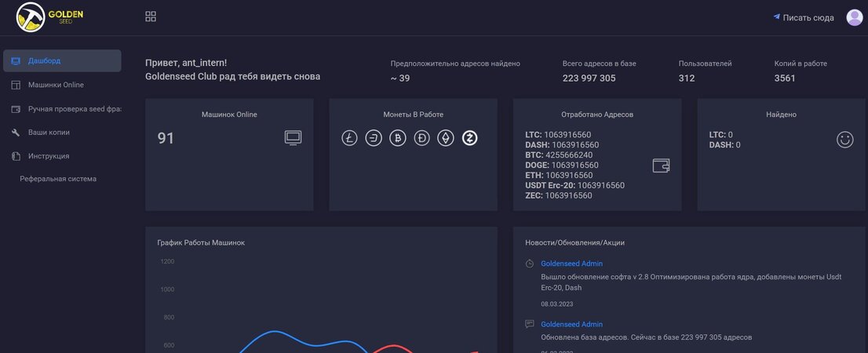Select the Dash coin icon
Viewport: 868px width, 353px height.
click(374, 138)
